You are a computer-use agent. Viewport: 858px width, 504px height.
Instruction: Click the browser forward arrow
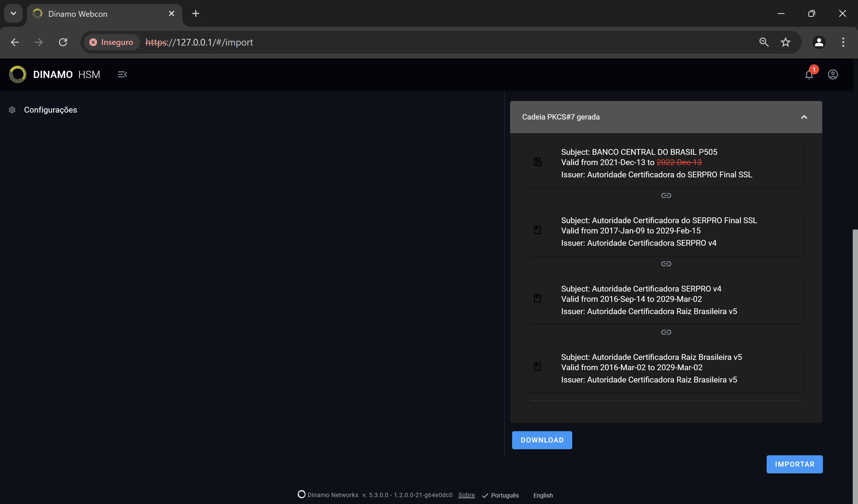pos(39,42)
